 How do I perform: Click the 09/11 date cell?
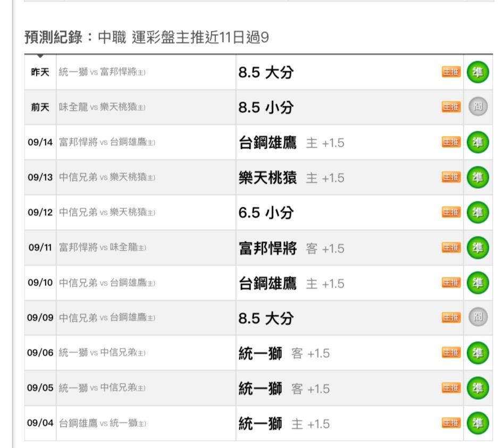click(x=40, y=247)
